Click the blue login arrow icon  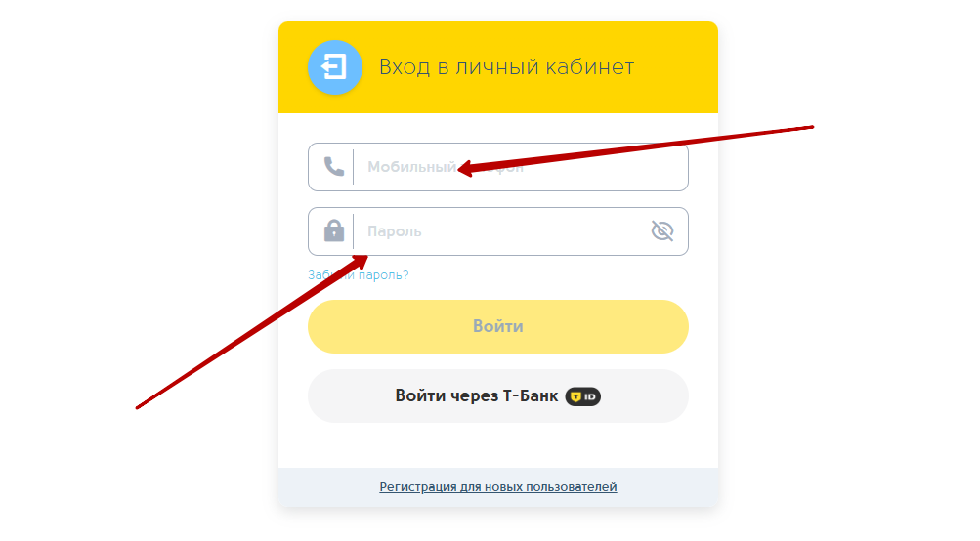[334, 66]
